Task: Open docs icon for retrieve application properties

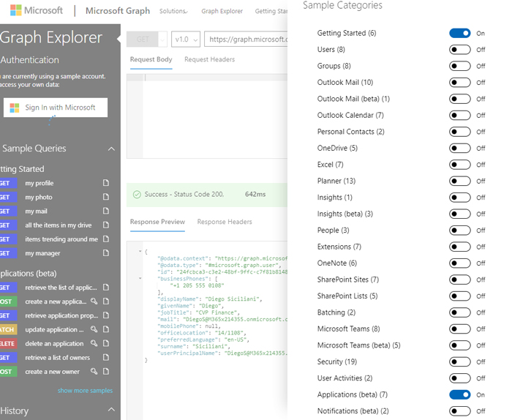Action: point(106,315)
